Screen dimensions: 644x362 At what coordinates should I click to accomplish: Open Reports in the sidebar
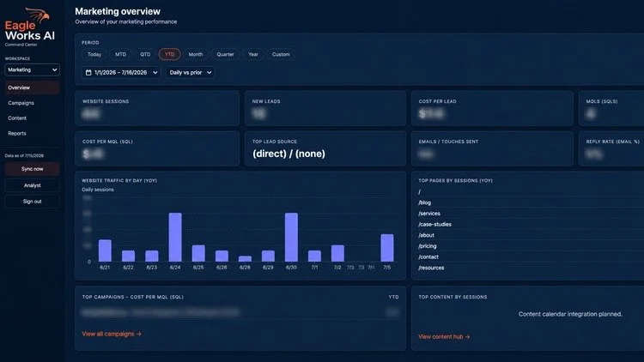tap(32, 133)
